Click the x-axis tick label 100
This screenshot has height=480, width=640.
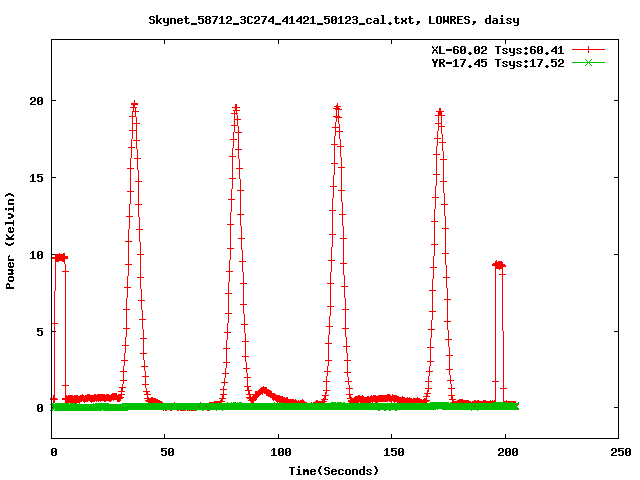click(281, 452)
